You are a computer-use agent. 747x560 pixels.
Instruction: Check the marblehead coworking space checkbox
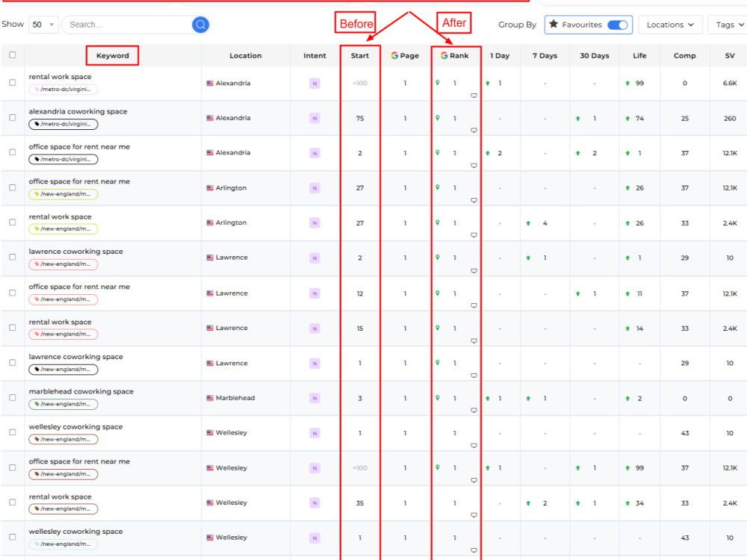(x=13, y=397)
